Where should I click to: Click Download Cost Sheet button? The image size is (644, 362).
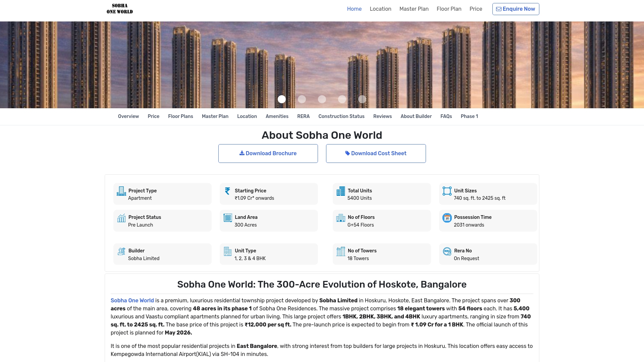click(x=376, y=154)
